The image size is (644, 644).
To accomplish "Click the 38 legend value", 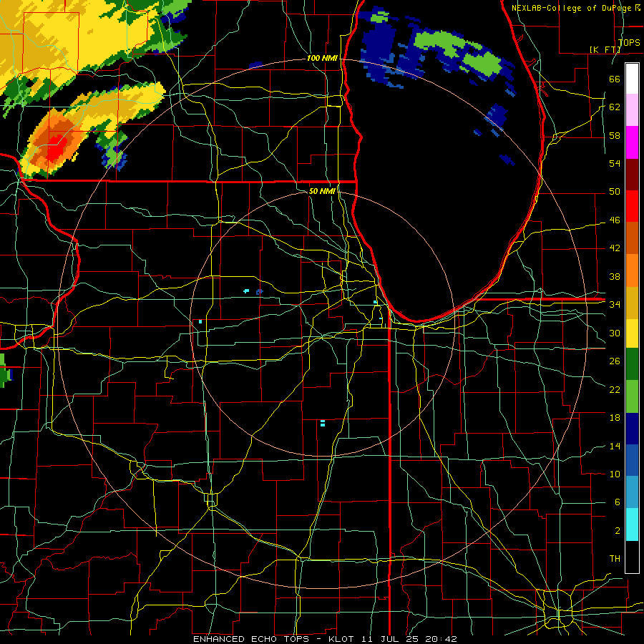I will [615, 276].
